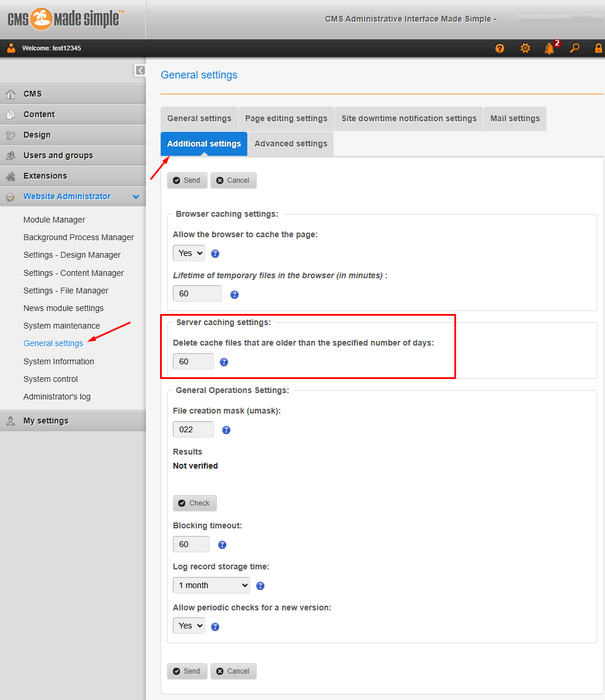Click the padlock logout icon

[595, 48]
